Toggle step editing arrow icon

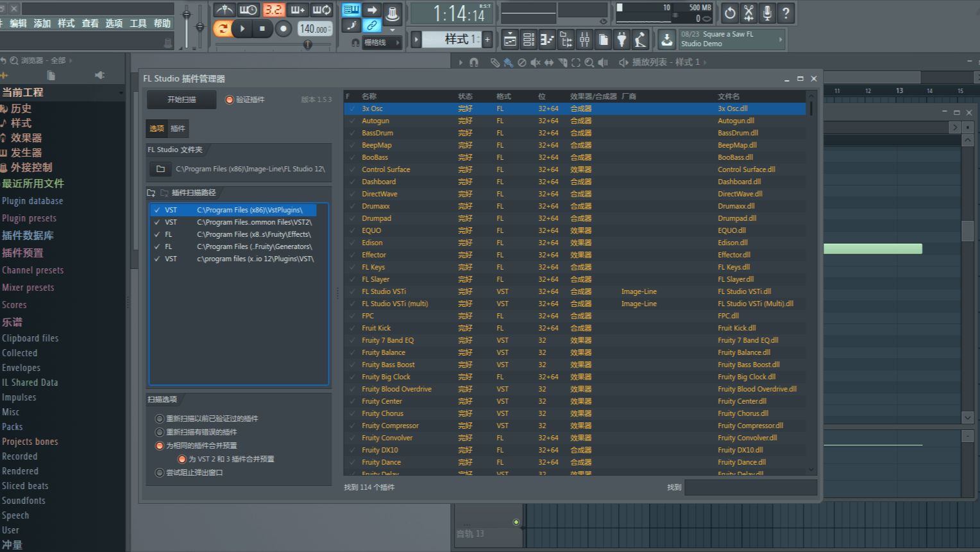tap(372, 10)
